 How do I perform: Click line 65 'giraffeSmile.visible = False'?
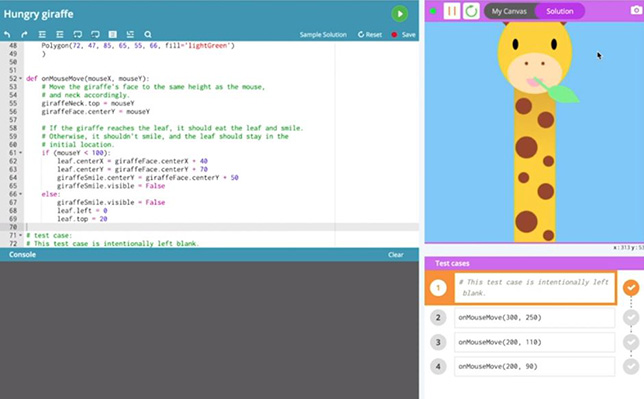point(111,186)
